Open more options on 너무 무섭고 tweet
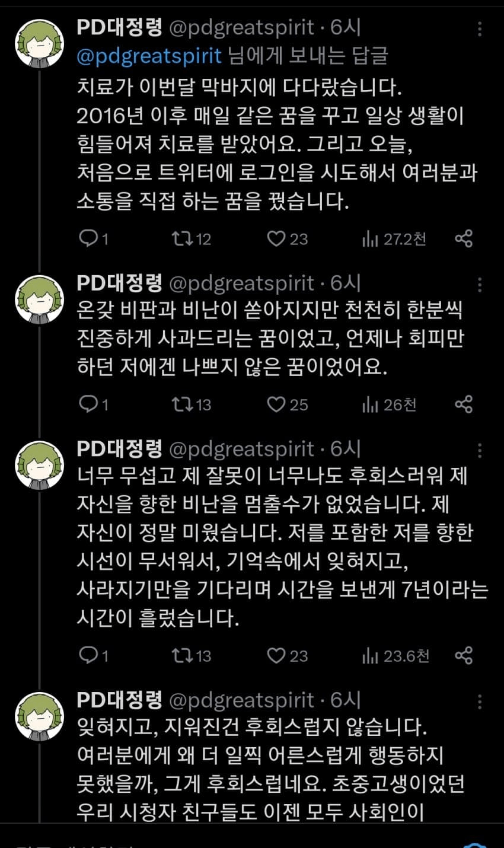Screen dimensions: 504x848 point(480,451)
